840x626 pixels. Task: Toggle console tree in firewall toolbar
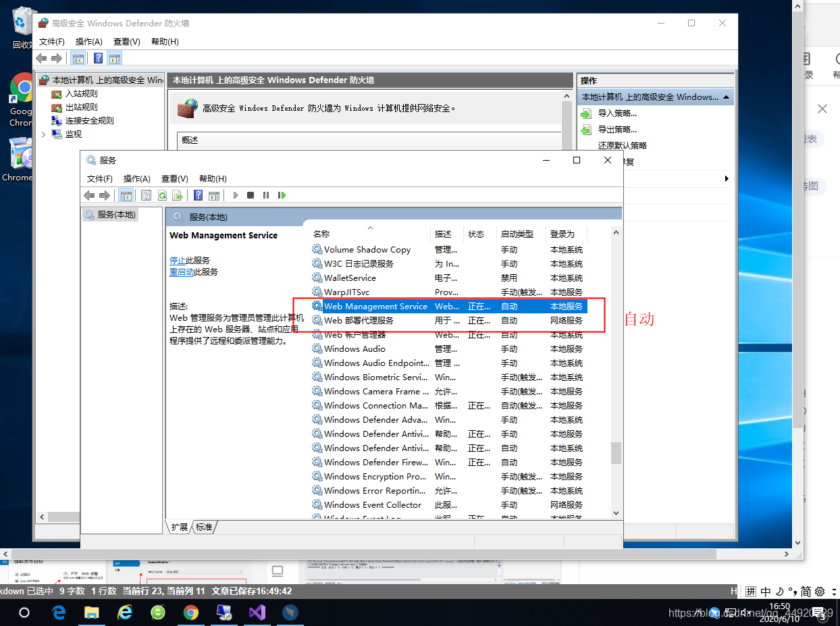click(x=78, y=58)
